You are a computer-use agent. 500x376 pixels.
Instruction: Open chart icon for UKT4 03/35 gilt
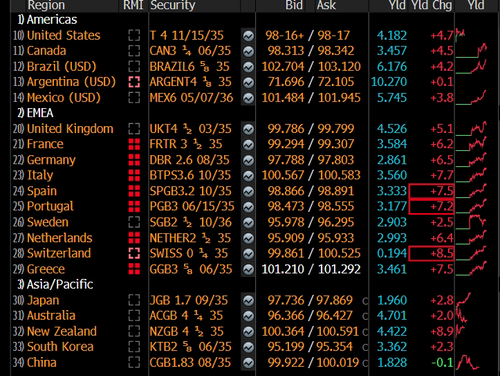point(248,129)
